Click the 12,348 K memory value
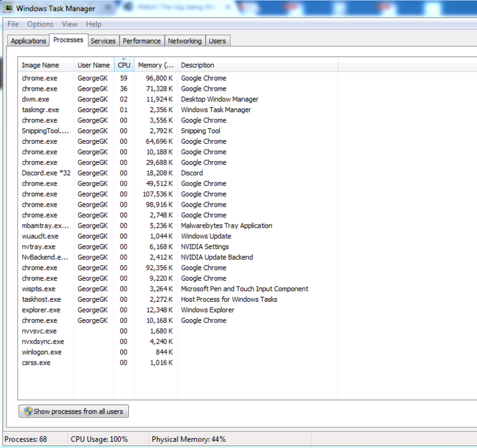 (x=159, y=310)
